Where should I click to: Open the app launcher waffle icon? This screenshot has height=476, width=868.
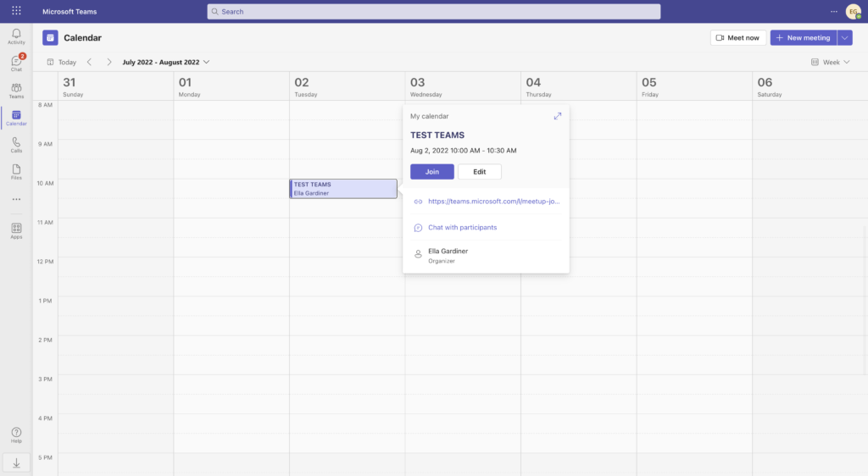pyautogui.click(x=17, y=11)
